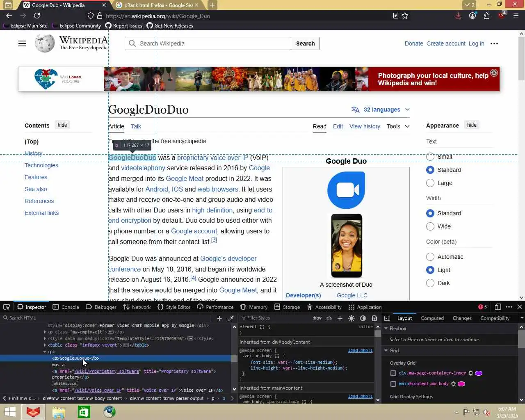Toggle responsive design mode icon

pyautogui.click(x=498, y=307)
